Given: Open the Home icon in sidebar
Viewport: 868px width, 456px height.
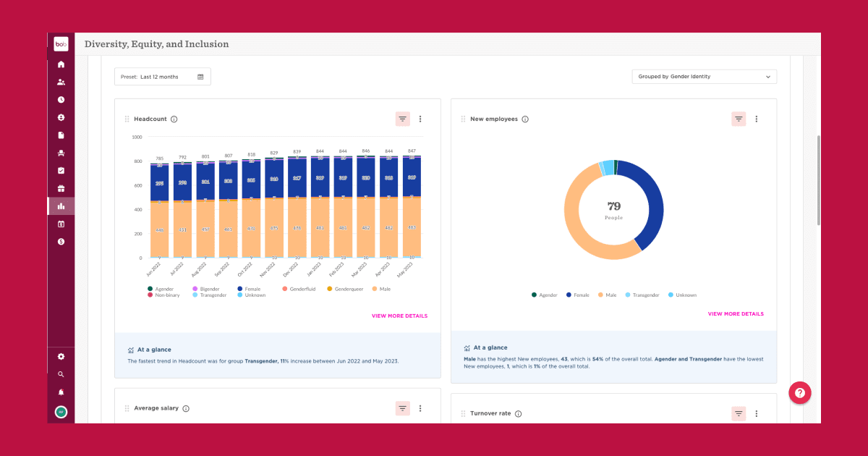Looking at the screenshot, I should click(61, 64).
